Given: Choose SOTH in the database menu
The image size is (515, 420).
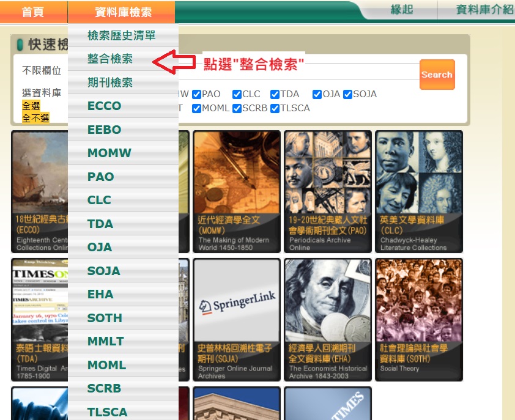Looking at the screenshot, I should click(x=123, y=318).
